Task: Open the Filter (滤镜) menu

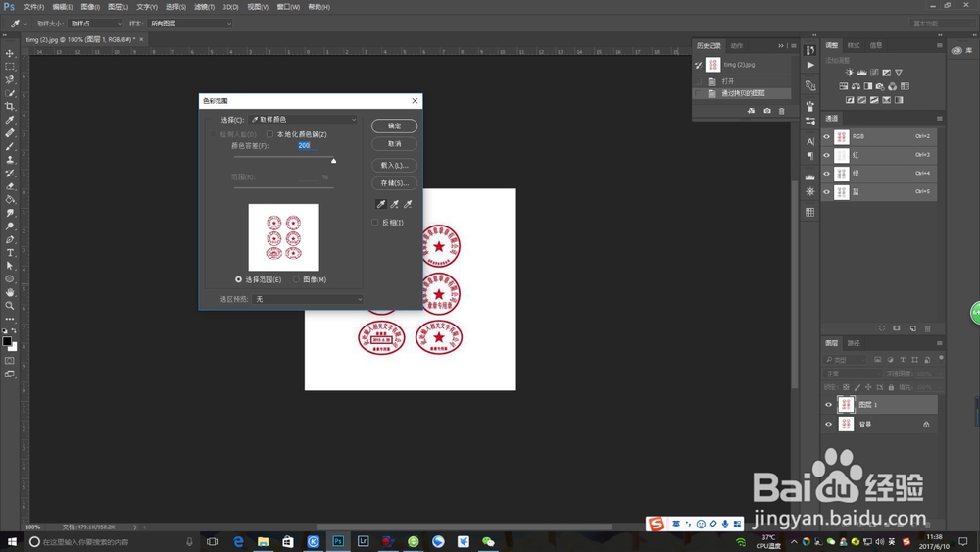Action: 204,7
